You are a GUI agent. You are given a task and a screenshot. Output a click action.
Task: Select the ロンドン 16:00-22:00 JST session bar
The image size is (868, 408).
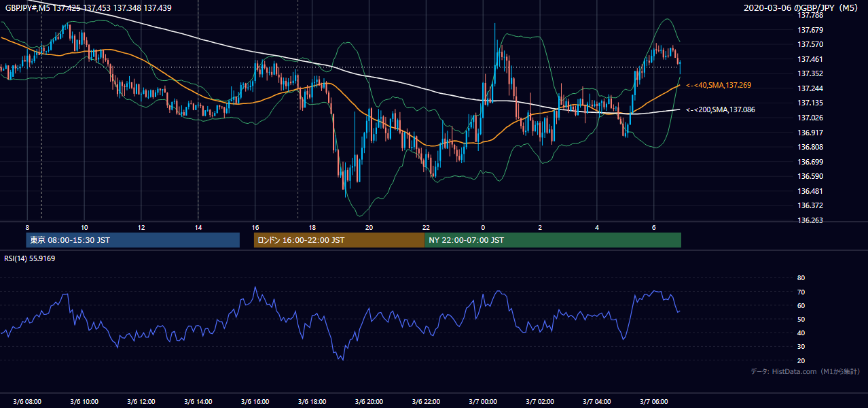click(x=339, y=240)
